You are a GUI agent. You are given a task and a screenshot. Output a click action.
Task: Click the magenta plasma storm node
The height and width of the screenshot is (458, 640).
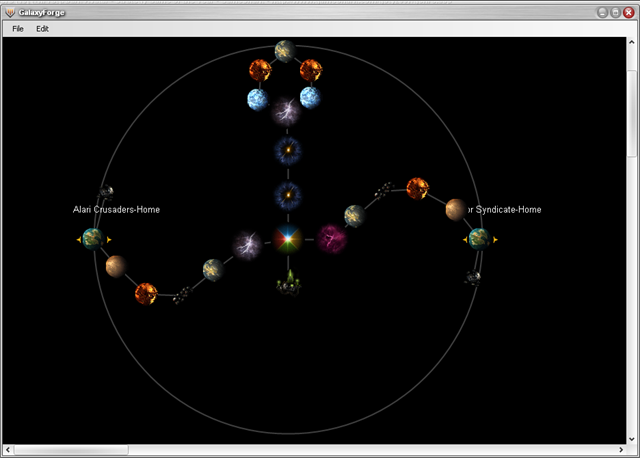tap(332, 239)
